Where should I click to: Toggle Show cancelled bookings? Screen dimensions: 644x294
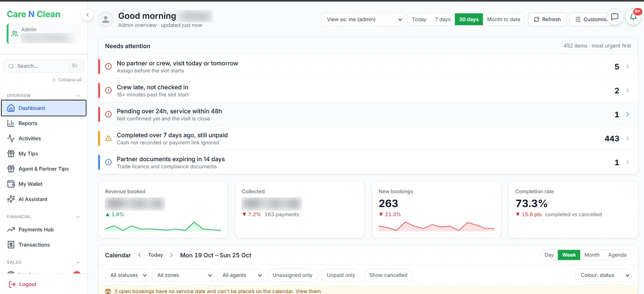[388, 275]
